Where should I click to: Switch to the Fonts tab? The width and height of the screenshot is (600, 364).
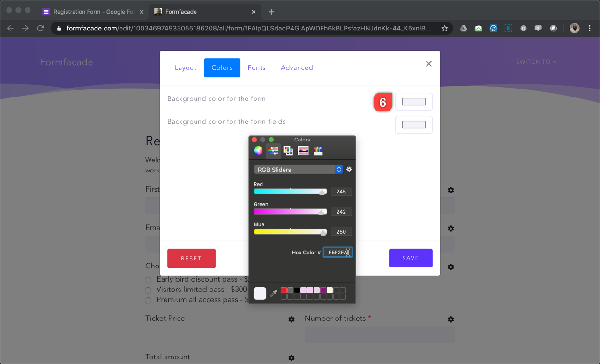(256, 68)
